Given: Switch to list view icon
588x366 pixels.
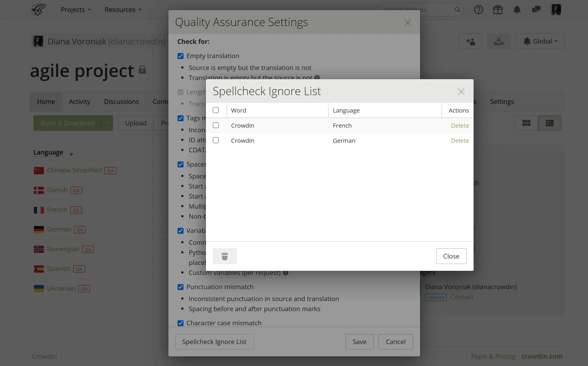Looking at the screenshot, I should coord(550,123).
